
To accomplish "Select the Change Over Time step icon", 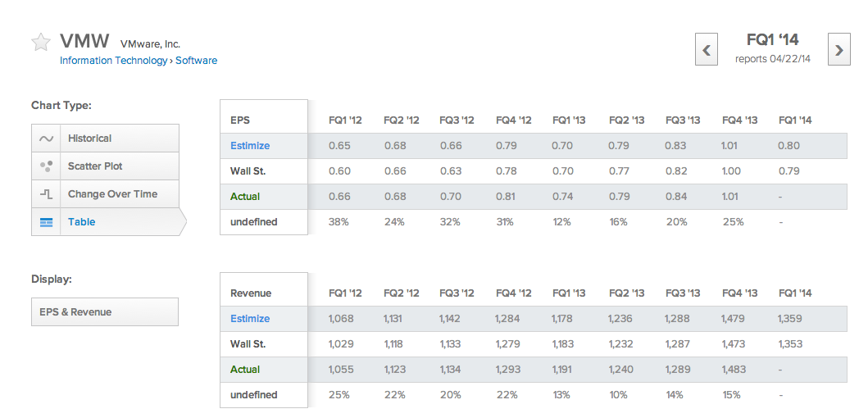I will point(47,193).
